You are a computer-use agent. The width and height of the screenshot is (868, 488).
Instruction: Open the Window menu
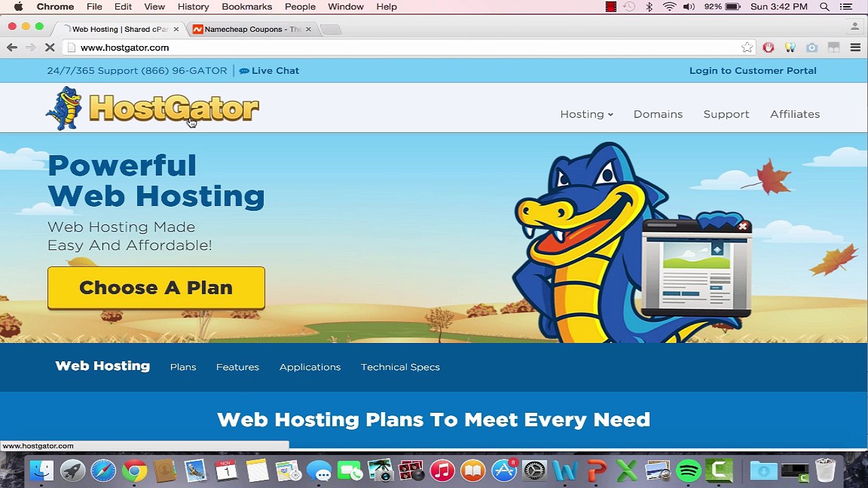(x=346, y=7)
